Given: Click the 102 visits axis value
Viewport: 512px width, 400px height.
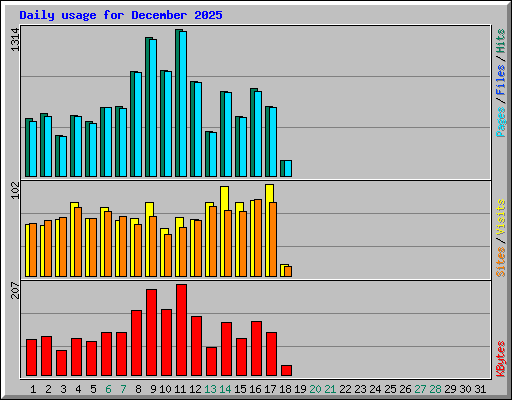Looking at the screenshot, I should coord(15,190).
